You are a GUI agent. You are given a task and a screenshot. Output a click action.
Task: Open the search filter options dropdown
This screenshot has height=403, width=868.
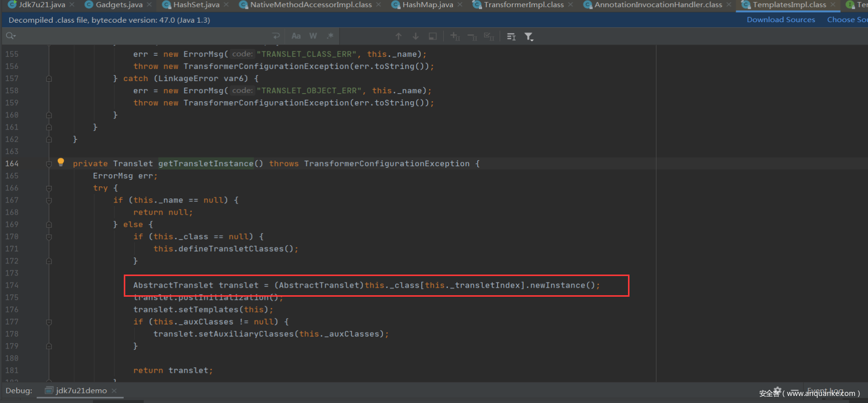[529, 36]
